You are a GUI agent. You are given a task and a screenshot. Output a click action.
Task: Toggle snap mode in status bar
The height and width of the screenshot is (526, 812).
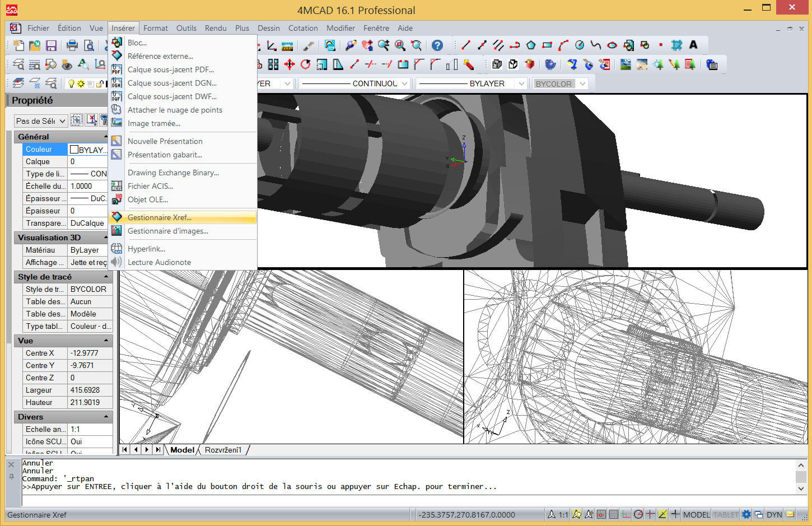(x=601, y=514)
